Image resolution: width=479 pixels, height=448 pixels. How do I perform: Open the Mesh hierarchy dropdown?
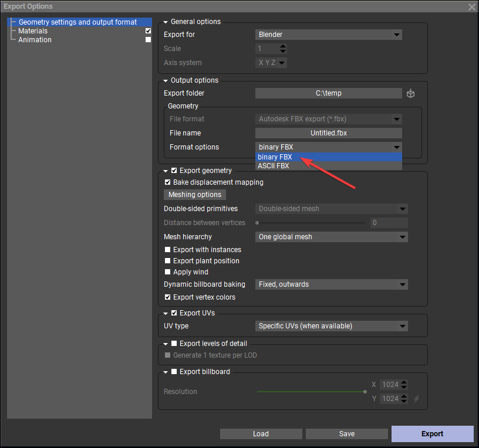332,237
